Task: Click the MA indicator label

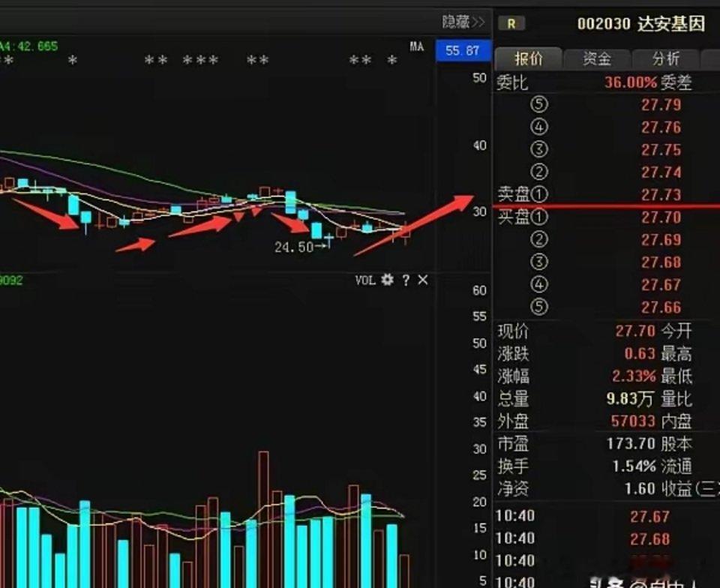Action: click(x=416, y=46)
